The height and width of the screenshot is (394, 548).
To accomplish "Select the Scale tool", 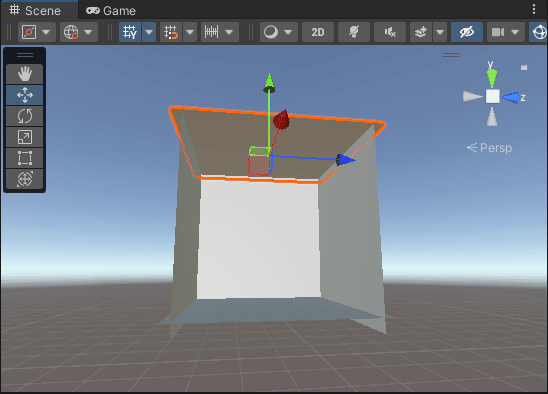I will [24, 137].
